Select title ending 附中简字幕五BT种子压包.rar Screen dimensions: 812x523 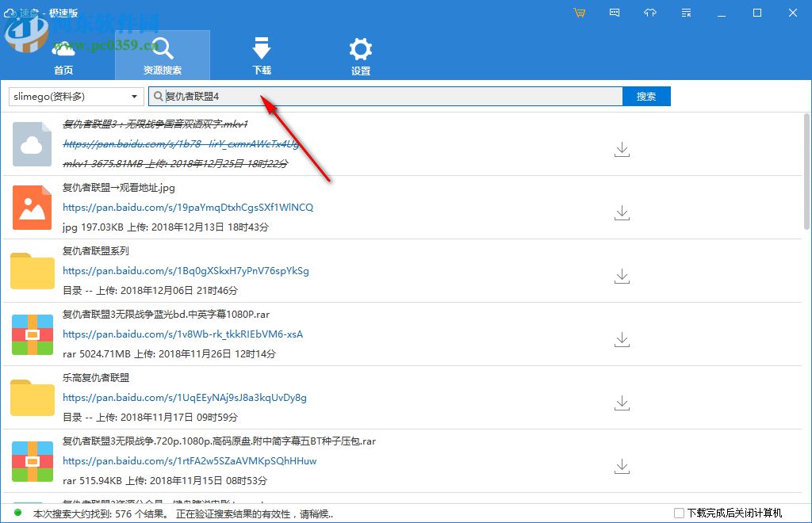[220, 441]
